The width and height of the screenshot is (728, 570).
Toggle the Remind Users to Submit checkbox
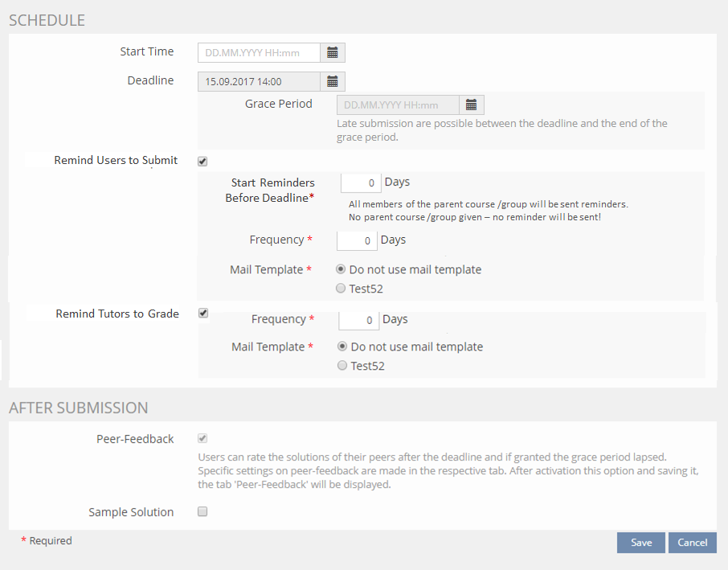202,161
